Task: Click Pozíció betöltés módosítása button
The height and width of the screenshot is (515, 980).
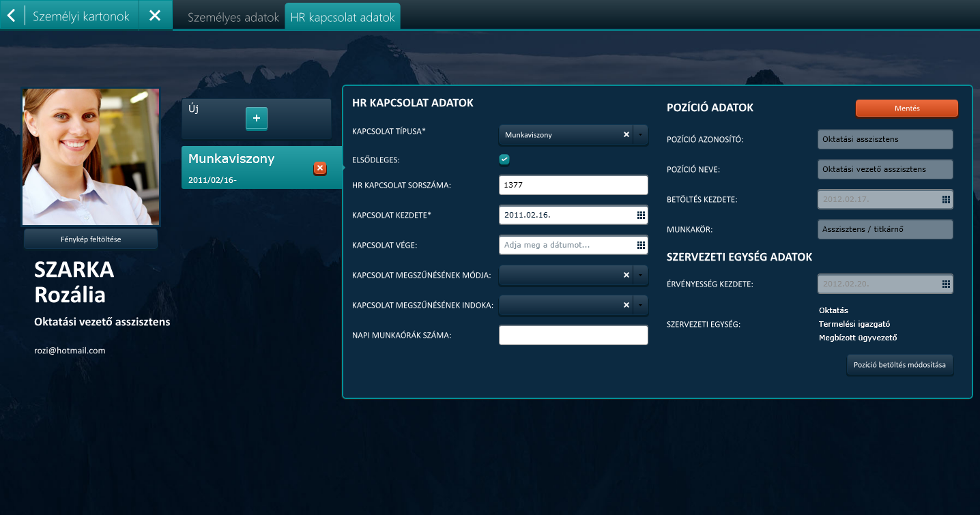Action: [899, 365]
